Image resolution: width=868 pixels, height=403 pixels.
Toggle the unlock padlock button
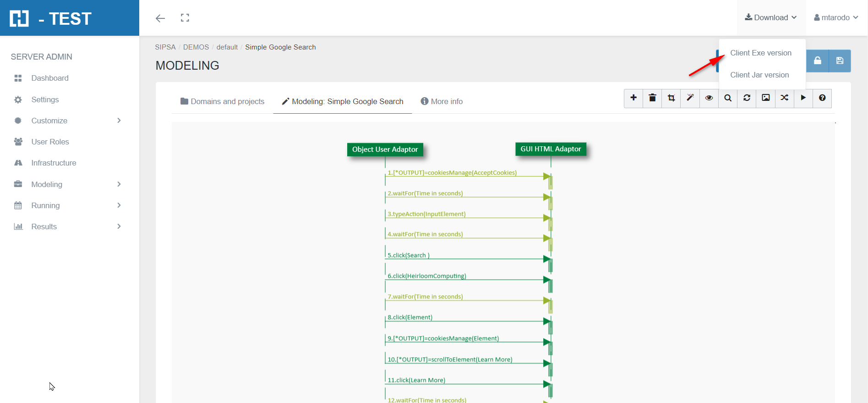(817, 61)
